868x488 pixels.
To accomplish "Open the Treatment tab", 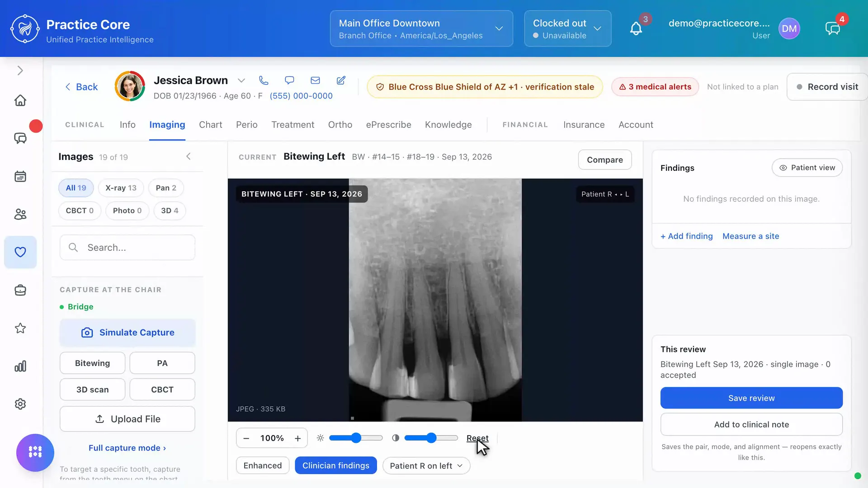I will 292,125.
